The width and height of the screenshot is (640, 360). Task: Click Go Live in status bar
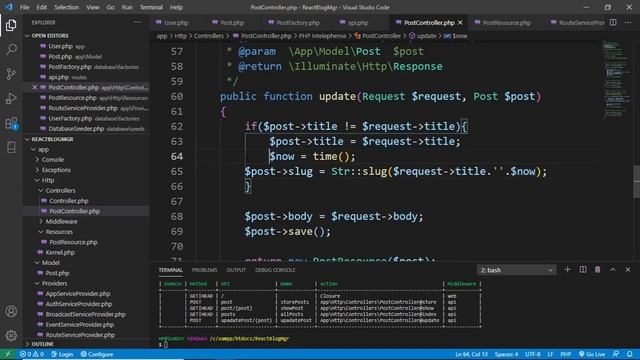pos(592,354)
